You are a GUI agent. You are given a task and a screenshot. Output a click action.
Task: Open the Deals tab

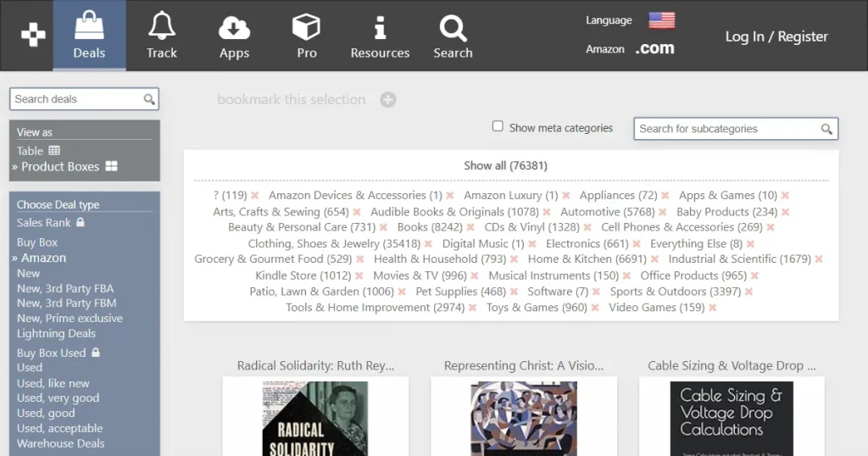89,36
